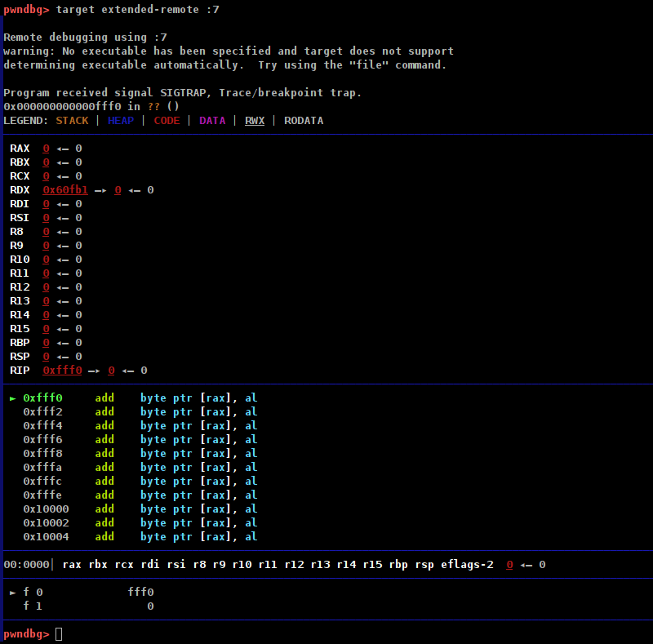Screen dimensions: 653x644
Task: Click the RBX register name
Action: click(x=20, y=162)
